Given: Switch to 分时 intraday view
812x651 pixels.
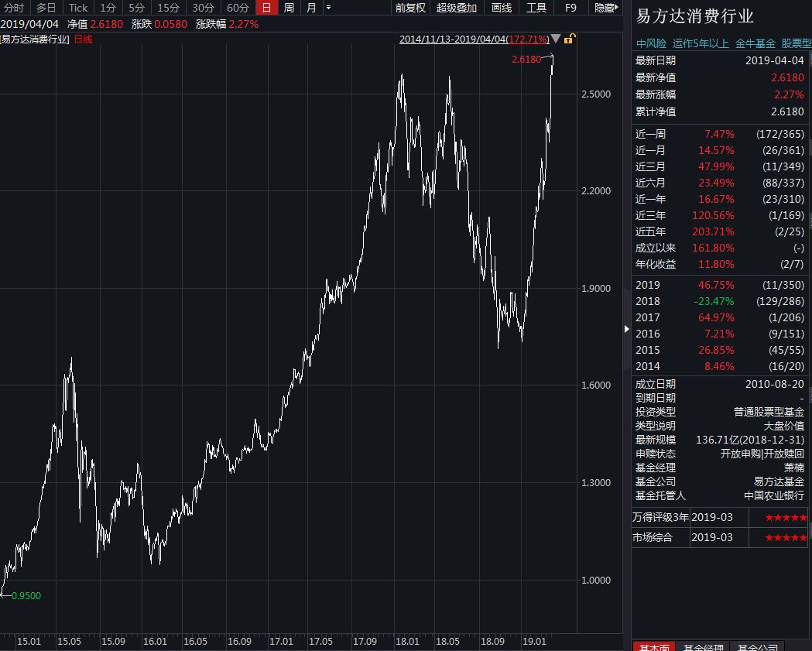Looking at the screenshot, I should [14, 8].
